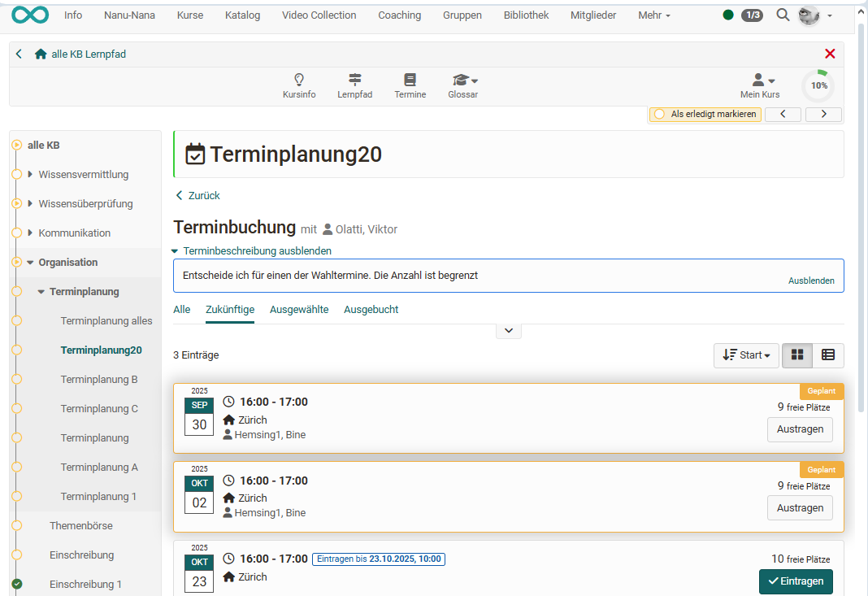The width and height of the screenshot is (868, 596).
Task: Click the 10% course progress indicator
Action: (818, 85)
